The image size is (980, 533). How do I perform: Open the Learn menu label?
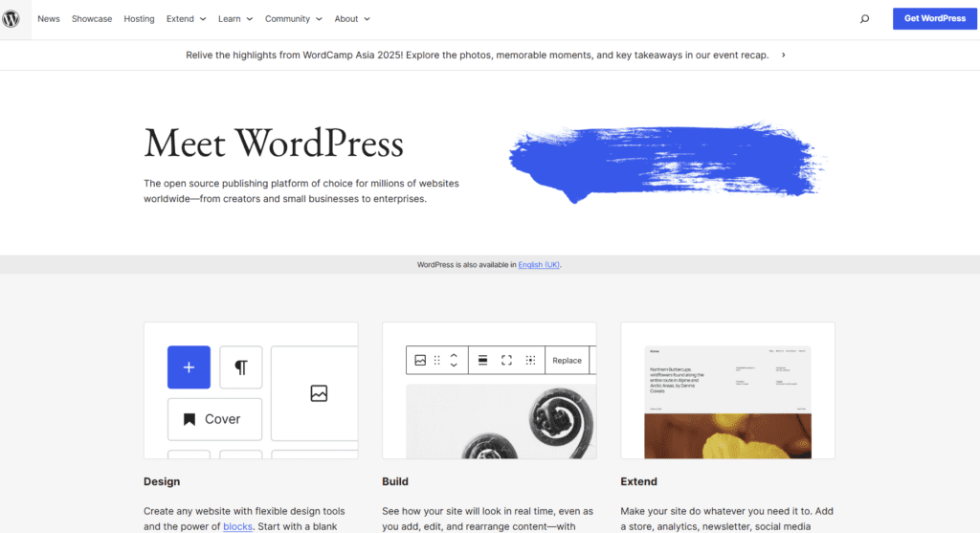tap(230, 19)
